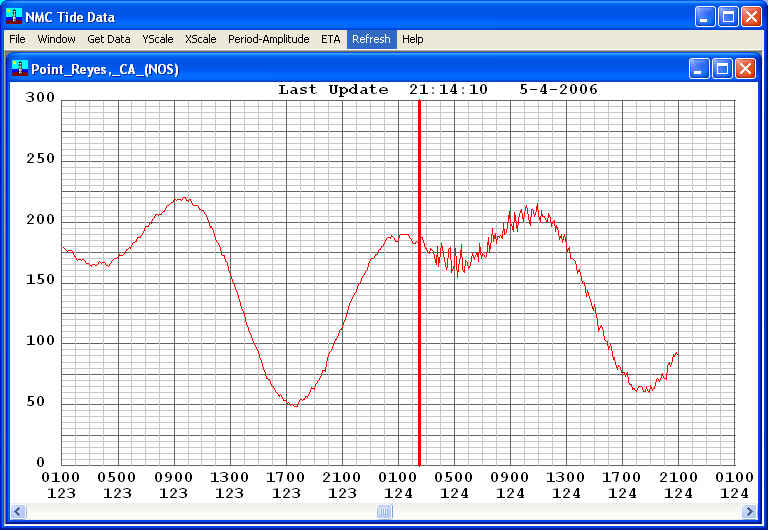Click the horizontal scrollbar left arrow
The height and width of the screenshot is (530, 768).
point(18,512)
